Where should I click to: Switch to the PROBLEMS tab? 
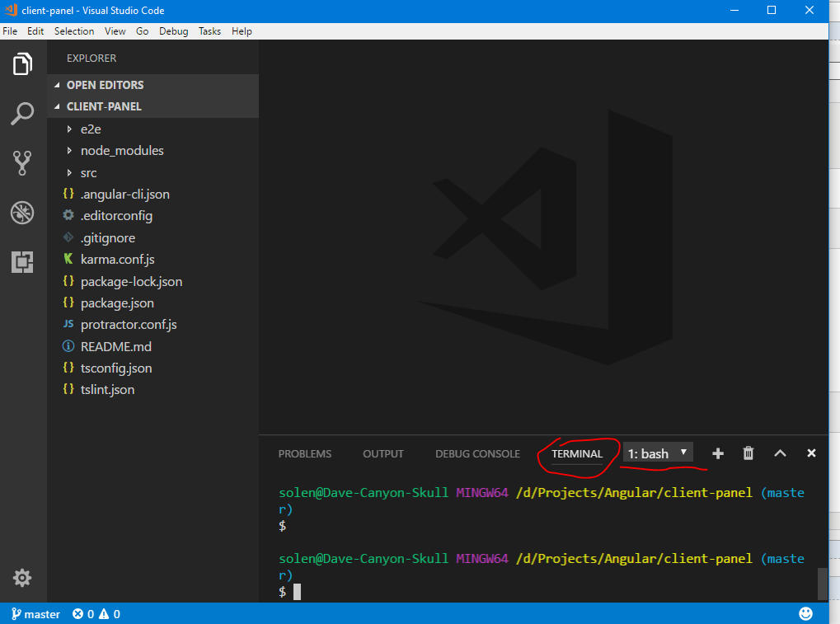point(305,453)
